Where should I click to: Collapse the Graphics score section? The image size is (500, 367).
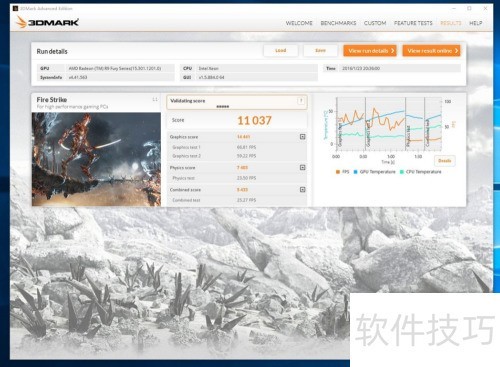[302, 136]
